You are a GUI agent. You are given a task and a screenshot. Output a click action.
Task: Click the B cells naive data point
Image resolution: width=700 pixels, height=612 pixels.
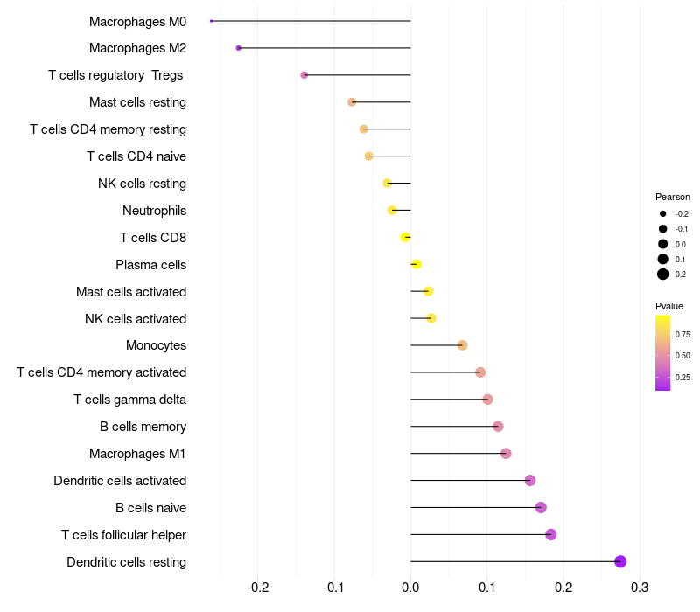tap(541, 507)
